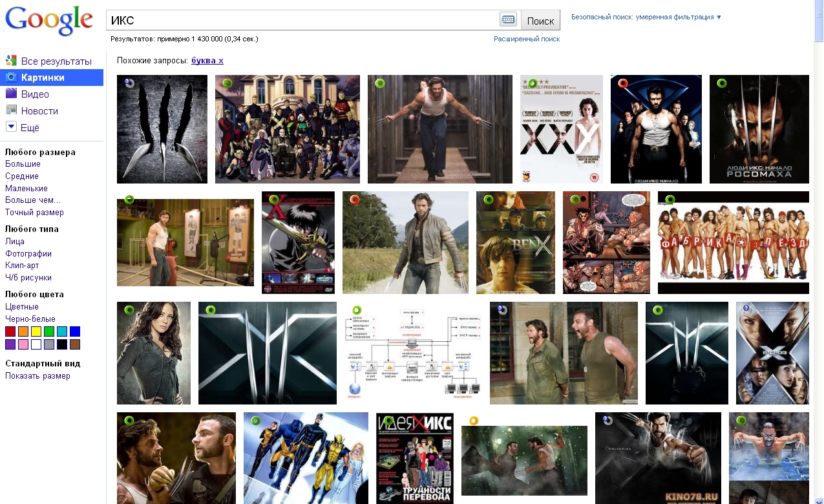Image resolution: width=824 pixels, height=504 pixels.
Task: Click the film strip icon for Видео
Action: [x=11, y=94]
